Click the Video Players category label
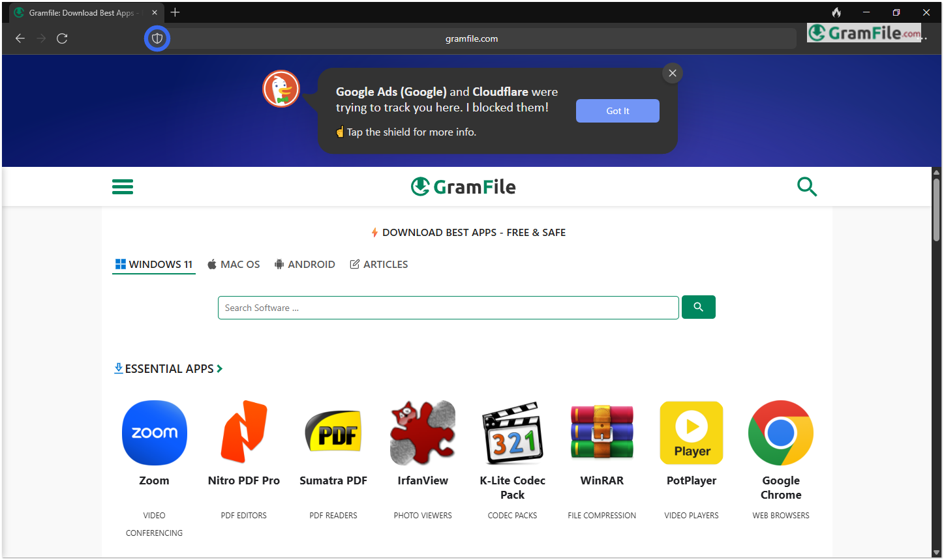The height and width of the screenshot is (560, 944). pyautogui.click(x=692, y=515)
